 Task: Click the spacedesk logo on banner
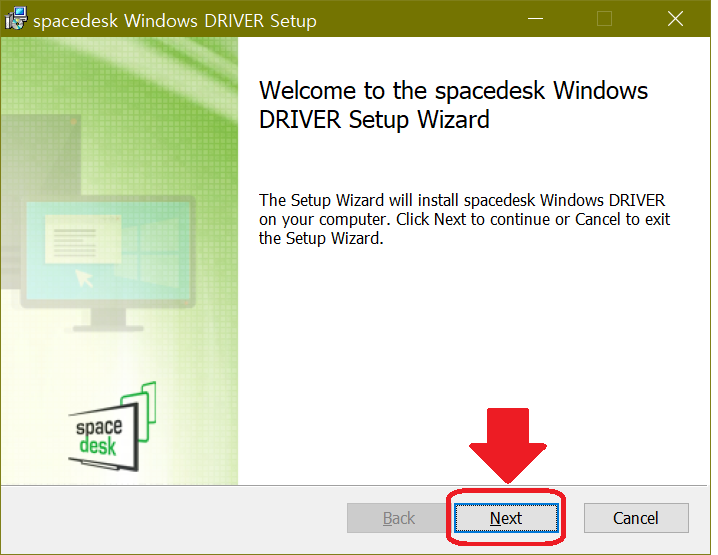(x=113, y=427)
